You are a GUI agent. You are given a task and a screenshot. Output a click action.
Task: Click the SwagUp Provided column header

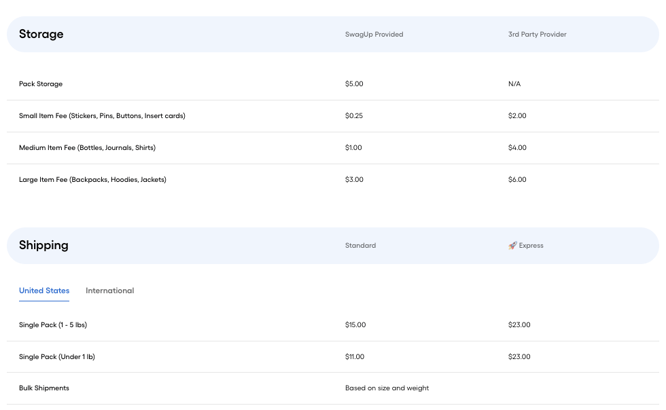coord(374,34)
